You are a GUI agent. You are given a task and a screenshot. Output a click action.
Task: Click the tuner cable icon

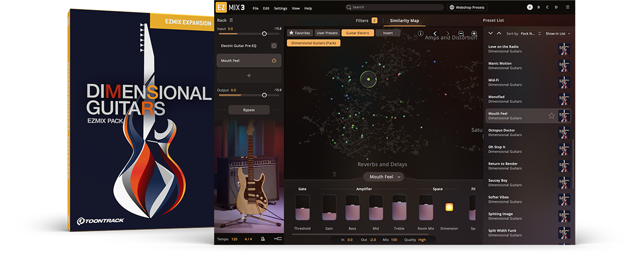click(x=277, y=239)
